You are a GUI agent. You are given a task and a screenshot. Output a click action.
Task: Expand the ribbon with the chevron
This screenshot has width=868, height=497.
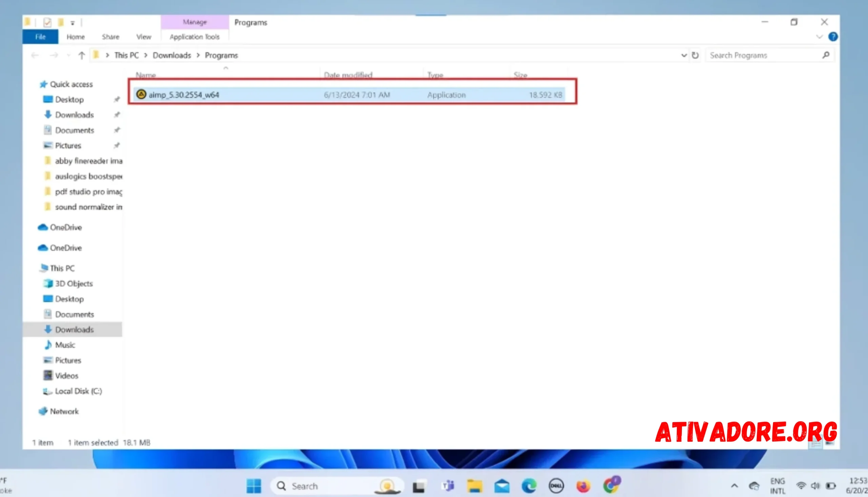[819, 37]
